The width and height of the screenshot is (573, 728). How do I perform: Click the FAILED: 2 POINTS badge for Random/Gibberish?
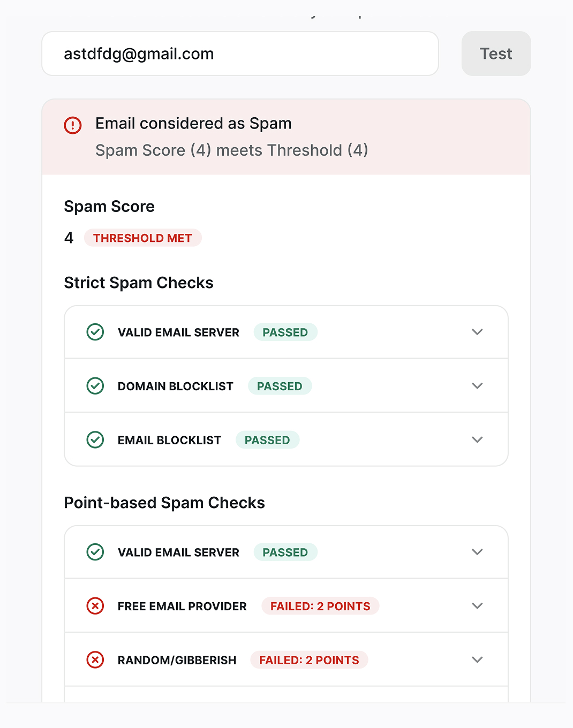coord(309,660)
